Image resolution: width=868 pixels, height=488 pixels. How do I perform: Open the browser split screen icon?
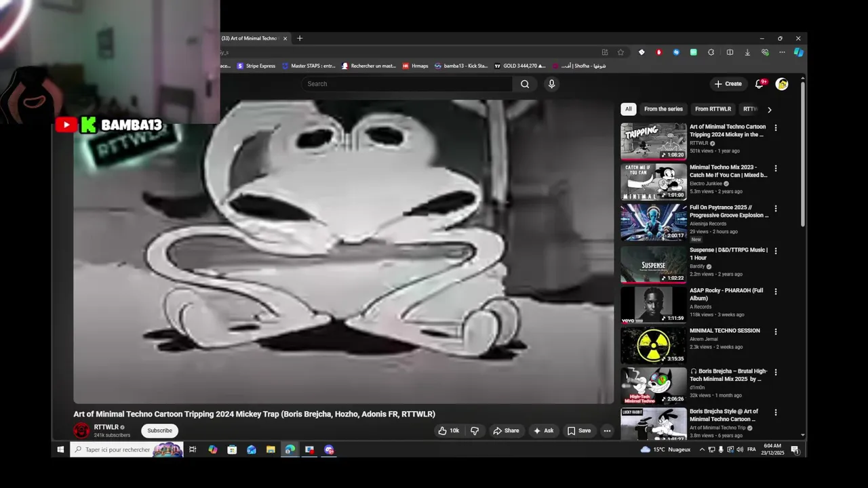730,52
